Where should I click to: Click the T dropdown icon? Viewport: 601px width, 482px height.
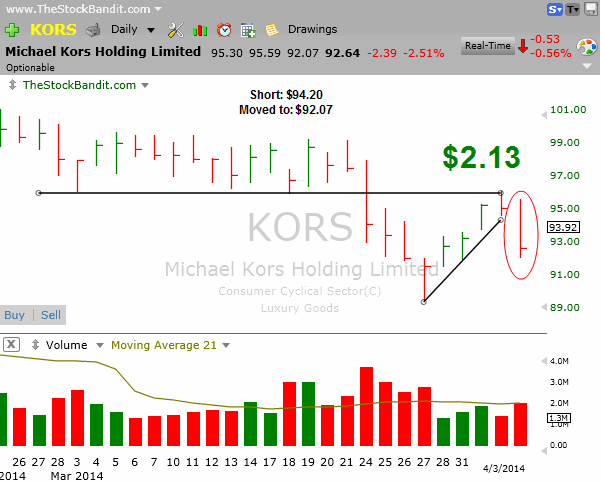pyautogui.click(x=573, y=9)
